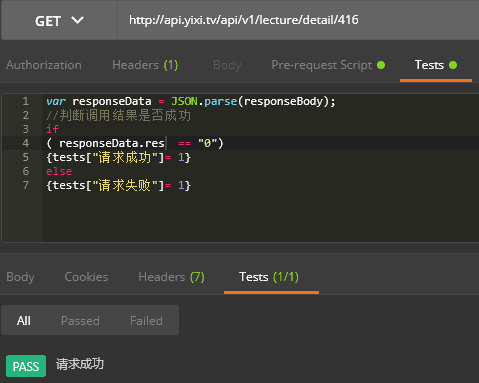Open the GET method dropdown
Image resolution: width=479 pixels, height=383 pixels.
59,21
